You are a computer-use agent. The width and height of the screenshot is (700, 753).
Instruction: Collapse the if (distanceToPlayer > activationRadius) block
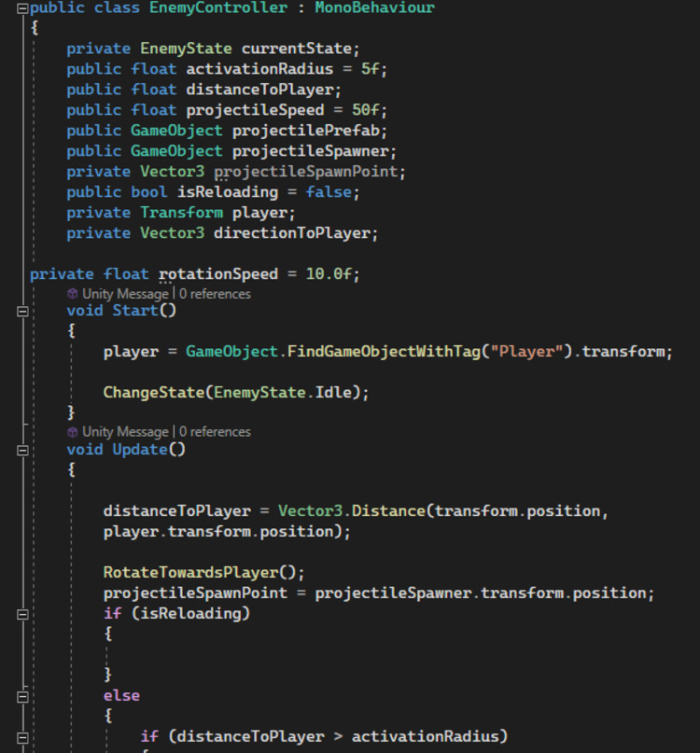click(22, 738)
